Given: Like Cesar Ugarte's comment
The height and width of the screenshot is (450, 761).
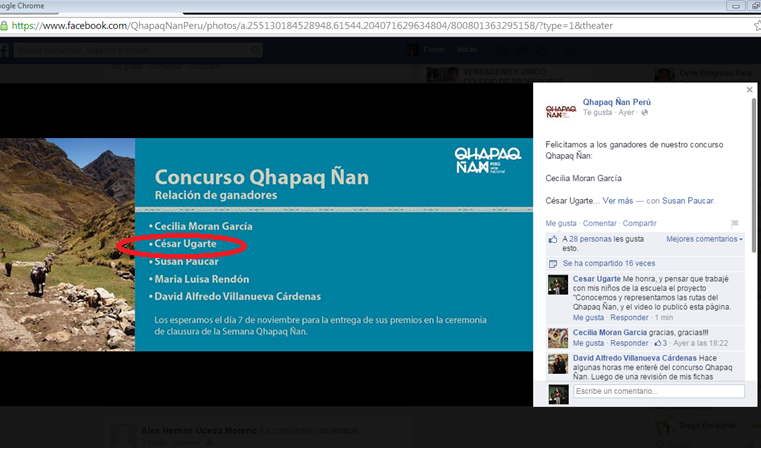Looking at the screenshot, I should pyautogui.click(x=588, y=317).
